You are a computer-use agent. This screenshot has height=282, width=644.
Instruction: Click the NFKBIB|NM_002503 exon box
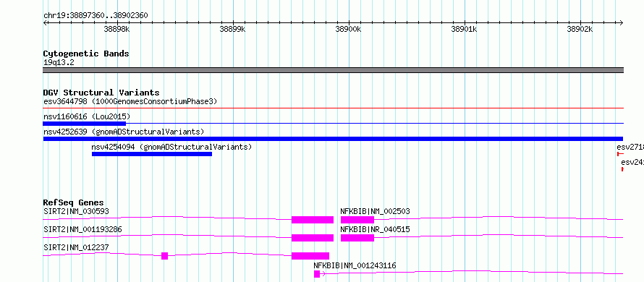[x=357, y=220]
